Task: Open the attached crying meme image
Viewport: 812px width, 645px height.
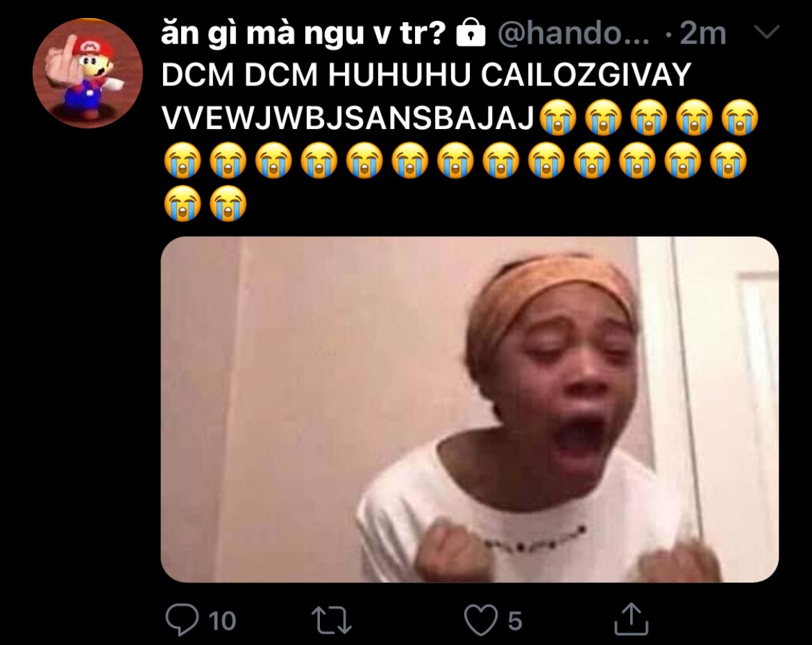Action: pyautogui.click(x=470, y=409)
